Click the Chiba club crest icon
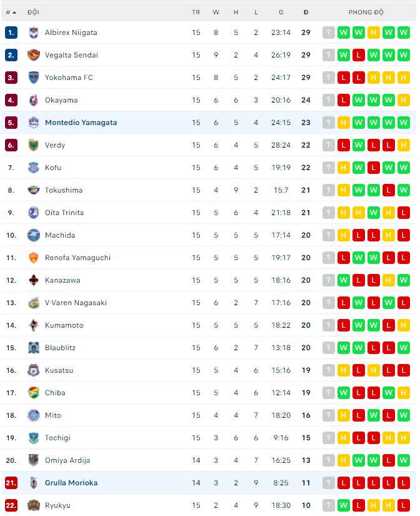The image size is (420, 516). [x=34, y=393]
